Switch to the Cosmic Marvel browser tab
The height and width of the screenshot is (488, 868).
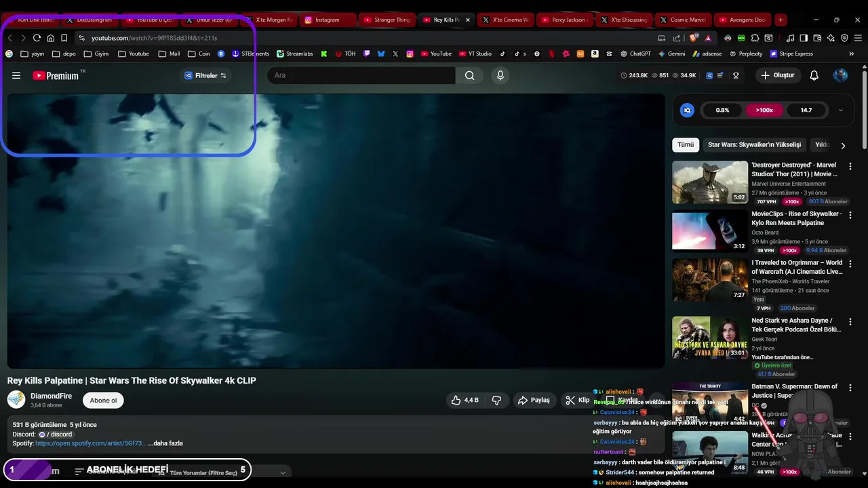click(683, 20)
